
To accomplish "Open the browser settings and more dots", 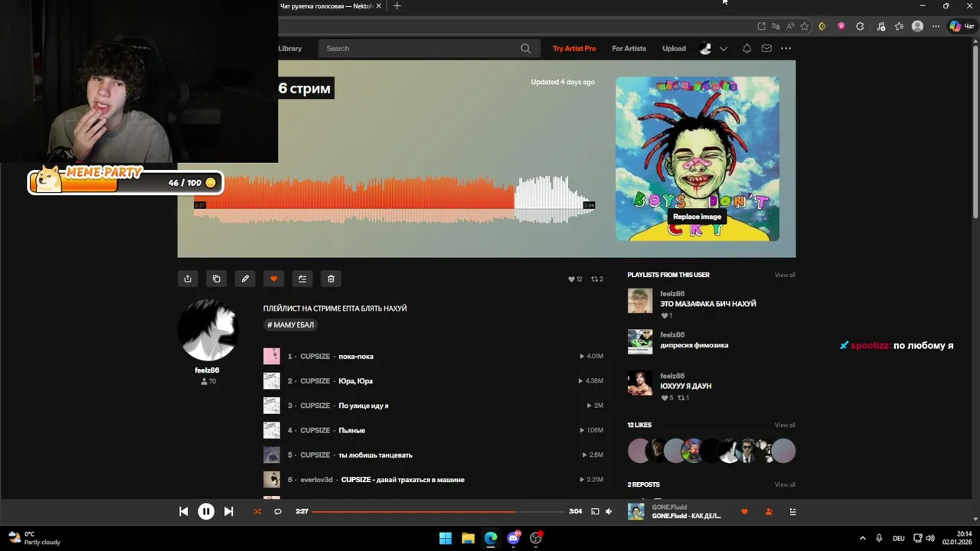I will (x=936, y=26).
